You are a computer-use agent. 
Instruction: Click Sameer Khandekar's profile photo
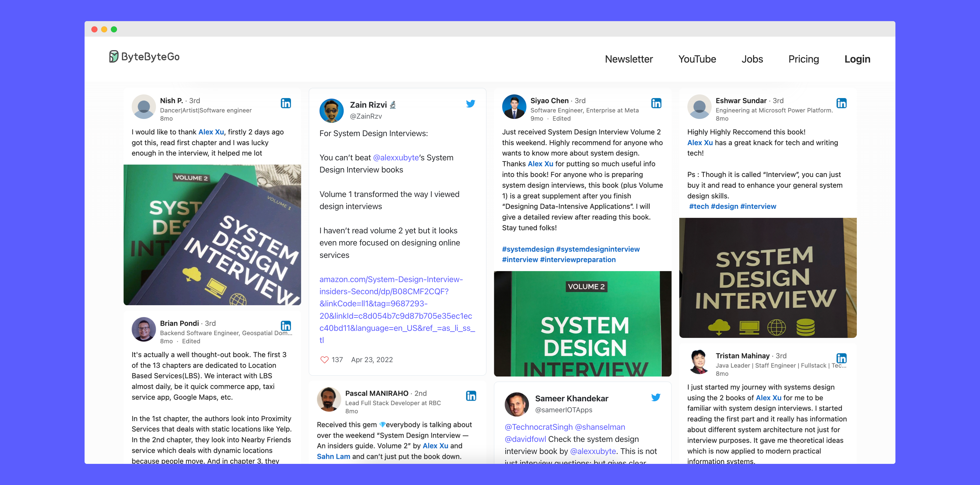(517, 404)
